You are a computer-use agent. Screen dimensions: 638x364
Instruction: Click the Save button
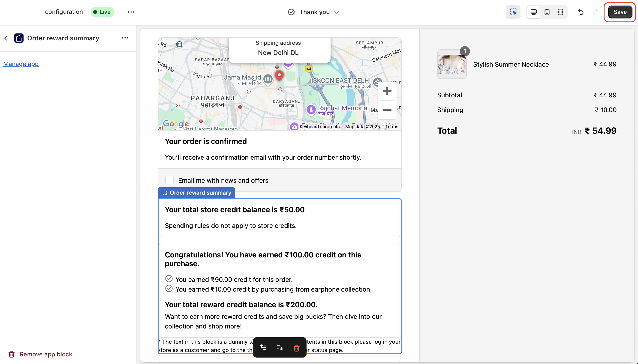620,12
